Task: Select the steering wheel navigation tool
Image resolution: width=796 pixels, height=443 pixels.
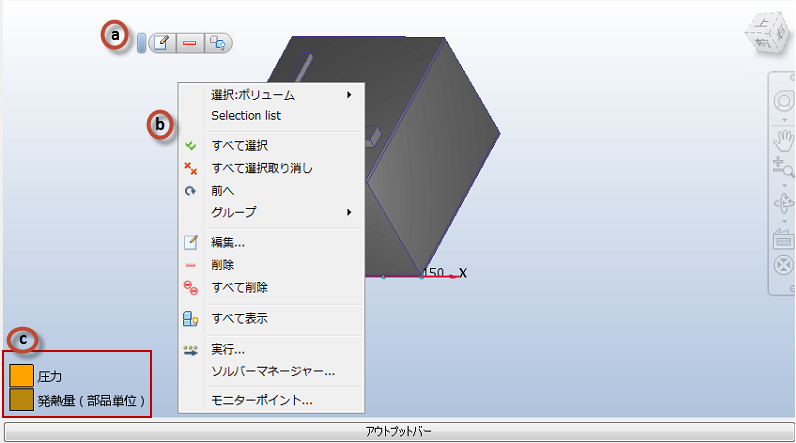Action: click(x=784, y=101)
